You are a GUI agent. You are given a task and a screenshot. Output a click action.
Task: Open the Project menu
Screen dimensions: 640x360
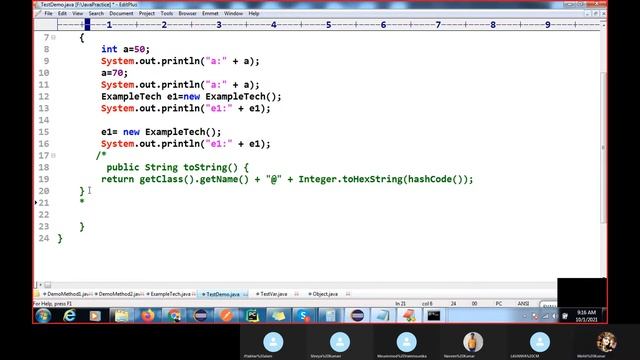pos(147,13)
